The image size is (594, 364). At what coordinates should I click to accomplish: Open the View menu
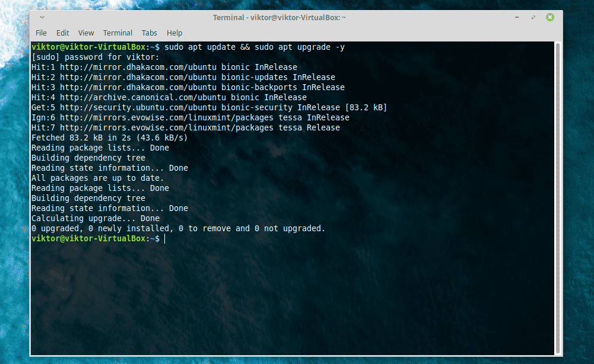86,33
